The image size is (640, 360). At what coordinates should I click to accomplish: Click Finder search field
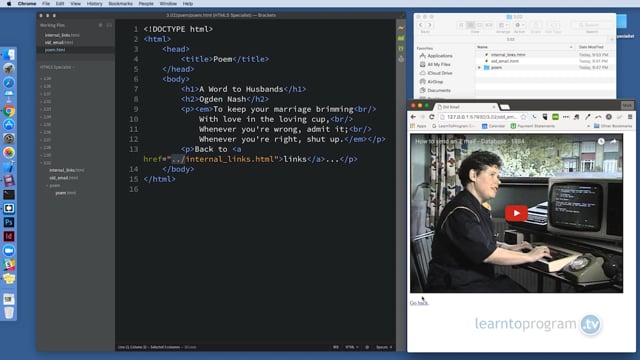pyautogui.click(x=592, y=25)
